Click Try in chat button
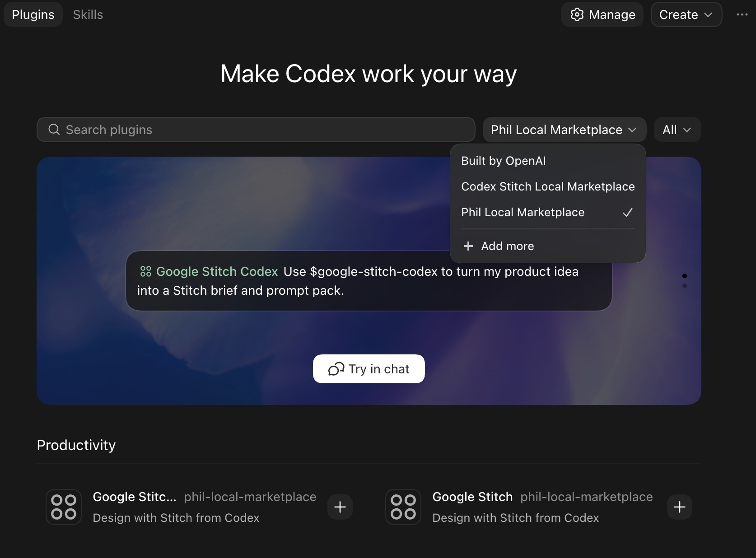Screen dimensions: 756x558 pyautogui.click(x=369, y=369)
